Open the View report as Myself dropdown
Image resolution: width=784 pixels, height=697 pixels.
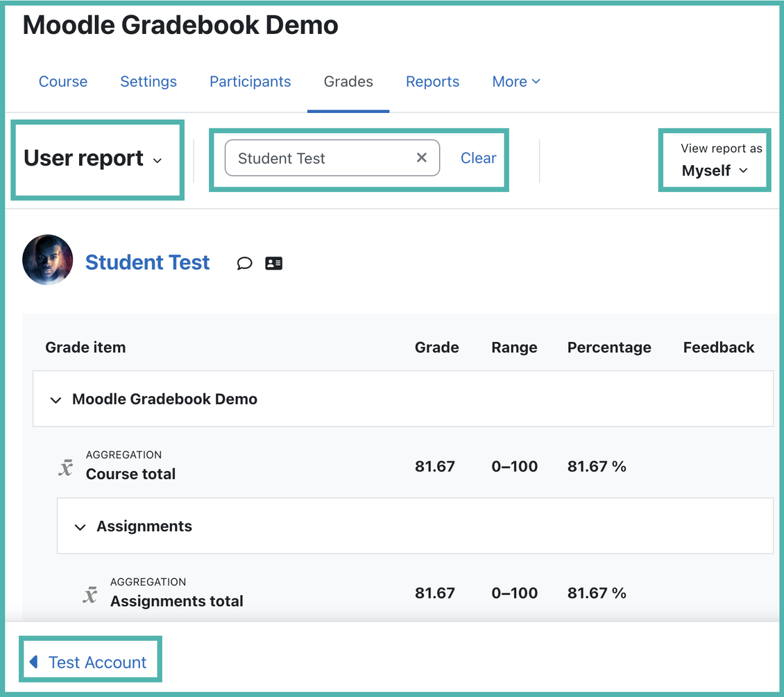(x=715, y=171)
